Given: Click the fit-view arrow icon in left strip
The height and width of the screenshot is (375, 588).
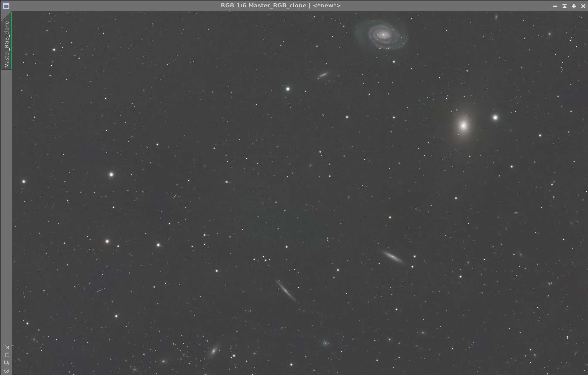Looking at the screenshot, I should point(7,347).
